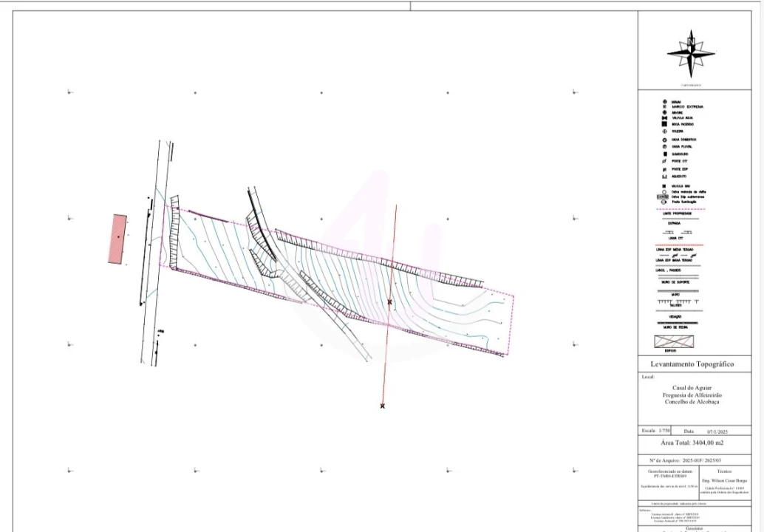
Task: Click the pink dashed LIMITE PROPRIEDADE legend line
Action: 680,209
